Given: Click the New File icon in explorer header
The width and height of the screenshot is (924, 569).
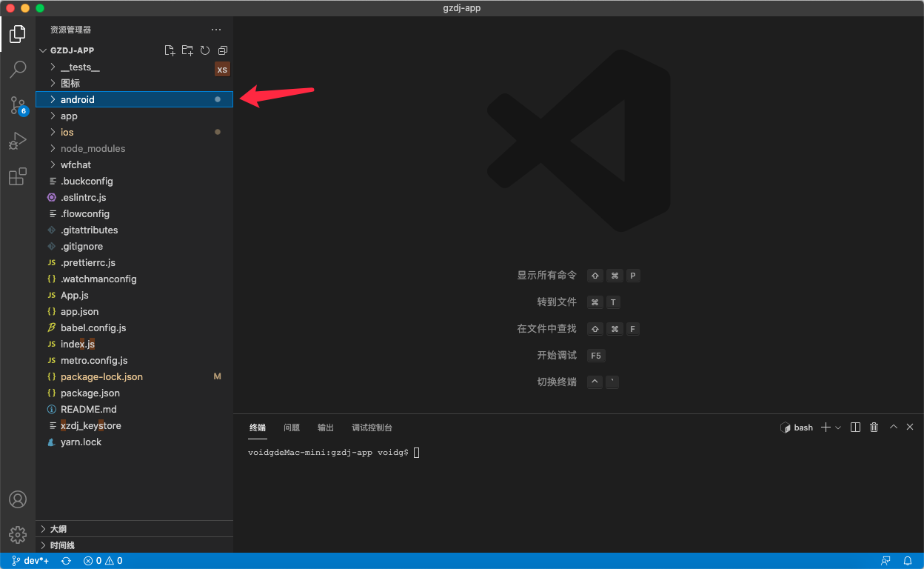Looking at the screenshot, I should coord(170,50).
